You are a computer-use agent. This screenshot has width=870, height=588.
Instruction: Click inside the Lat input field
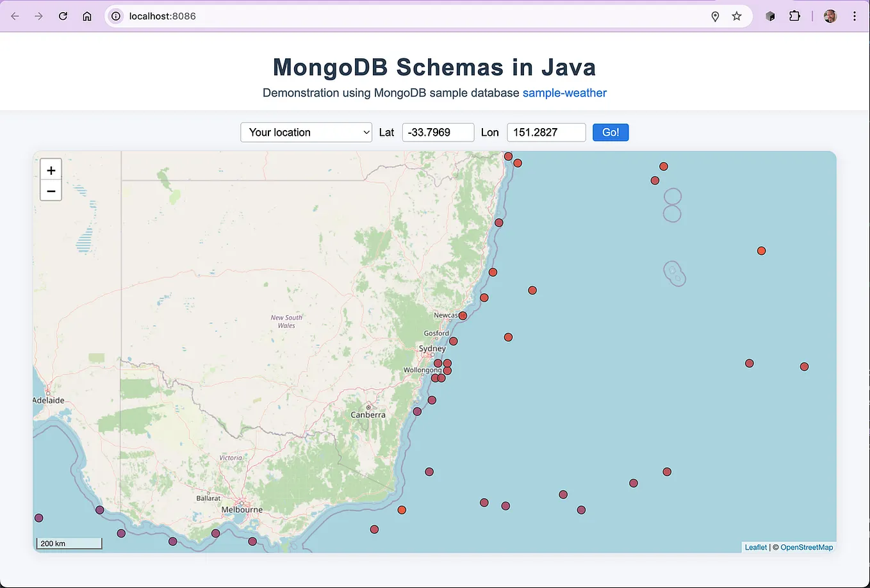click(438, 132)
